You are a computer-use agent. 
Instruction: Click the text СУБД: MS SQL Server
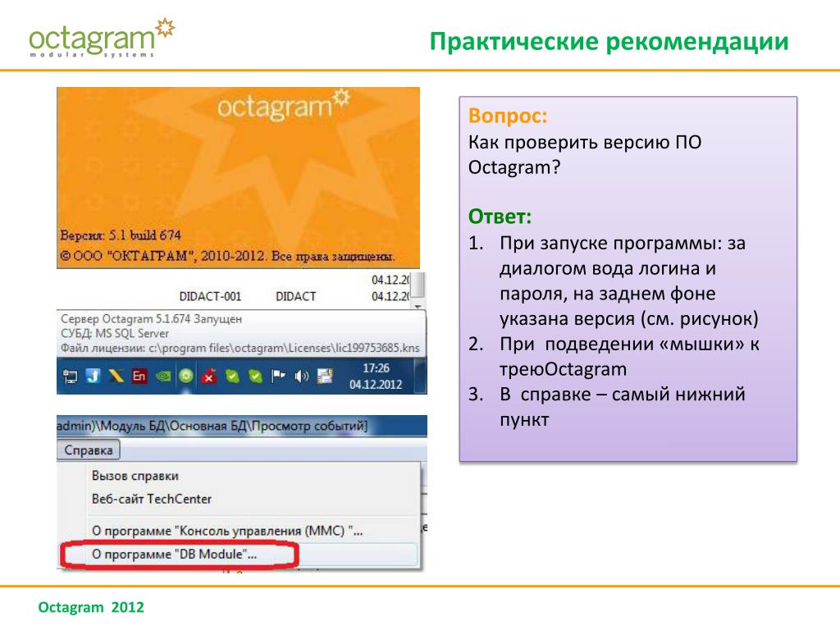pyautogui.click(x=115, y=333)
